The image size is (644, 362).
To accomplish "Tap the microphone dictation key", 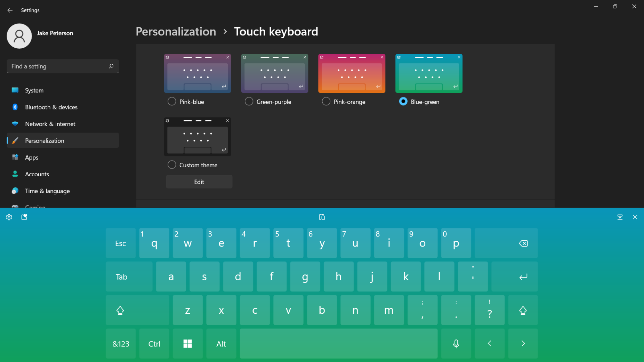I will click(x=456, y=344).
